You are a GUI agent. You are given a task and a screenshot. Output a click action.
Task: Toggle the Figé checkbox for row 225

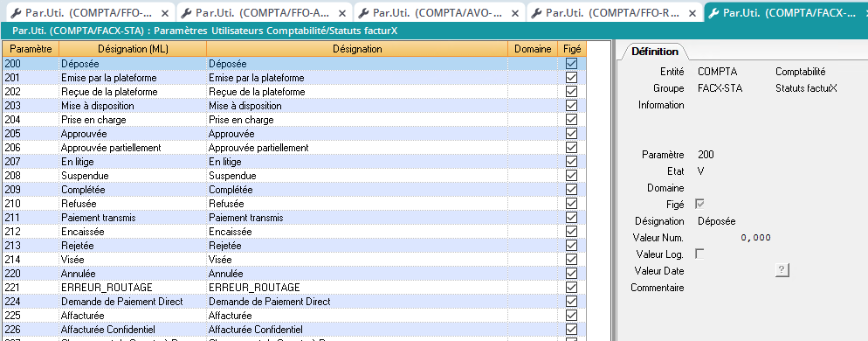572,315
